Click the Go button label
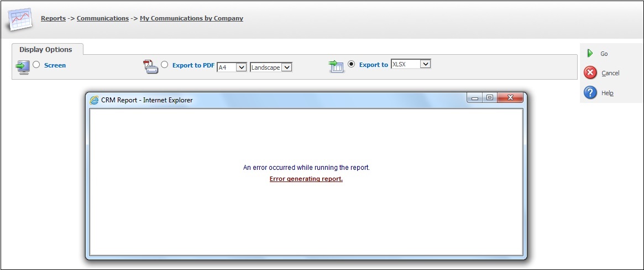The height and width of the screenshot is (270, 644). coord(604,54)
